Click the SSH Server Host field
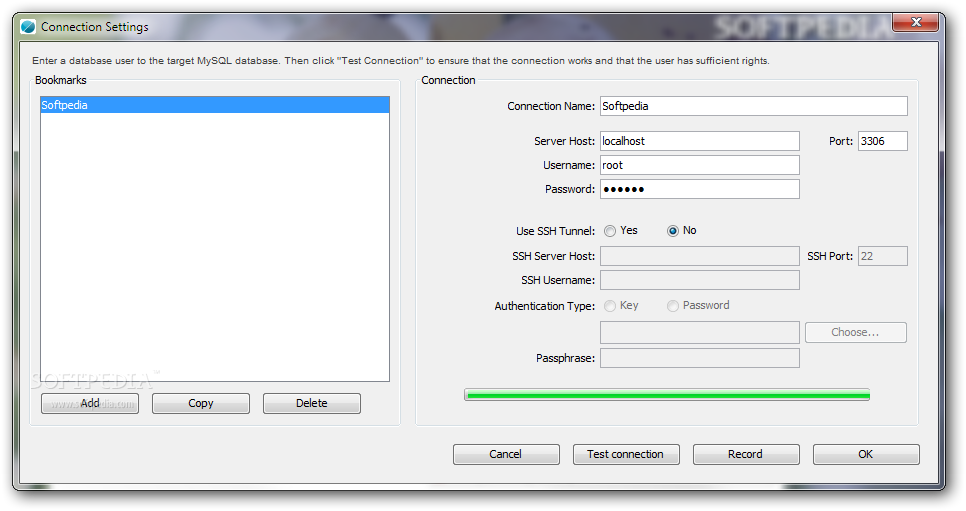The width and height of the screenshot is (966, 511). click(x=700, y=256)
